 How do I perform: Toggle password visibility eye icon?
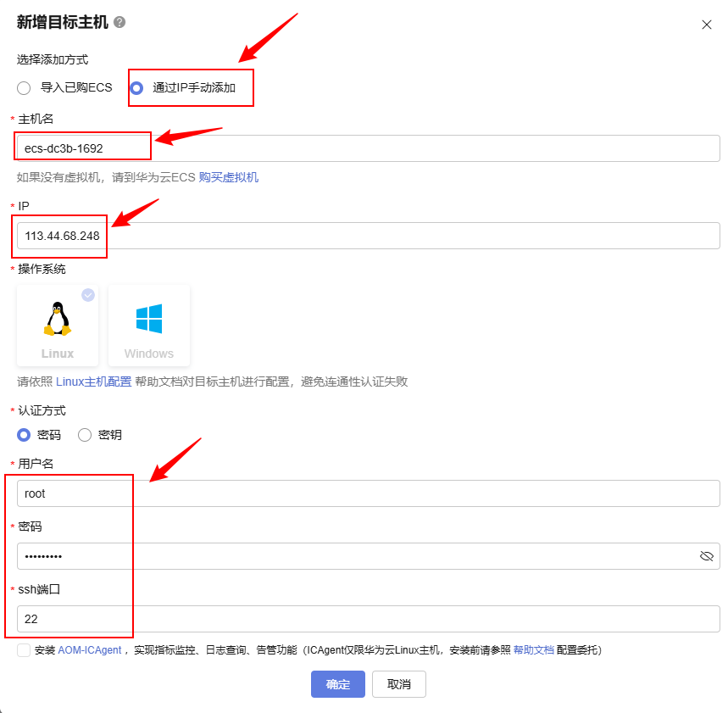(706, 556)
